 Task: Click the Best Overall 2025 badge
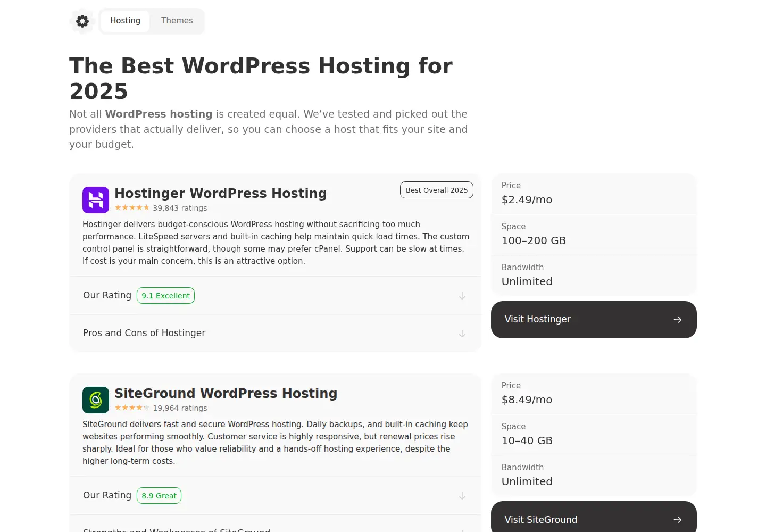coord(437,190)
